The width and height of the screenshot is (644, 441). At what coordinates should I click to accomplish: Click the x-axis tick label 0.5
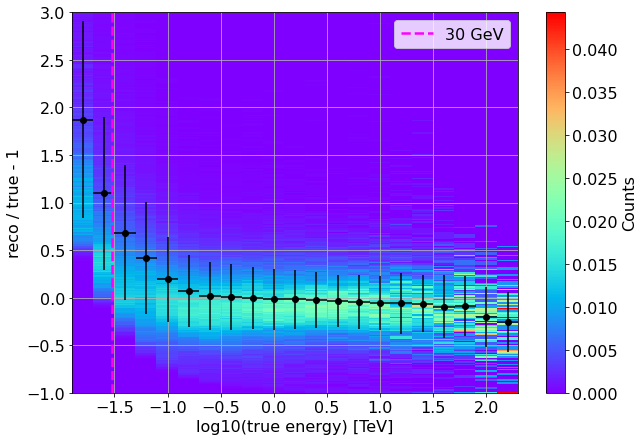click(x=327, y=408)
